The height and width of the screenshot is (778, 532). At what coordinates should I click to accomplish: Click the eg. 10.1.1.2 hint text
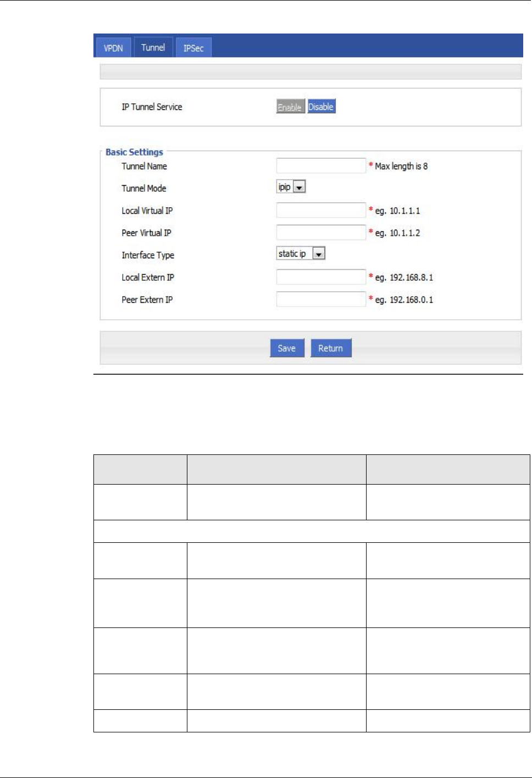tap(397, 233)
